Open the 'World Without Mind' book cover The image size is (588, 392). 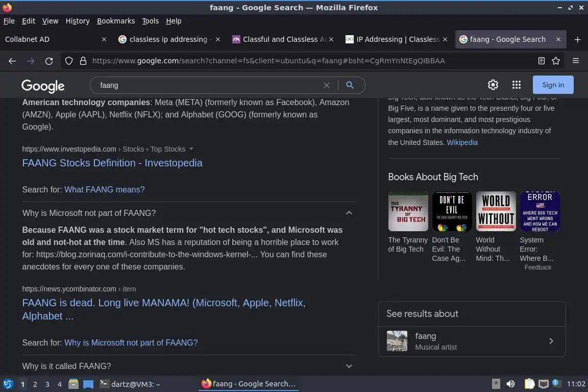click(496, 211)
